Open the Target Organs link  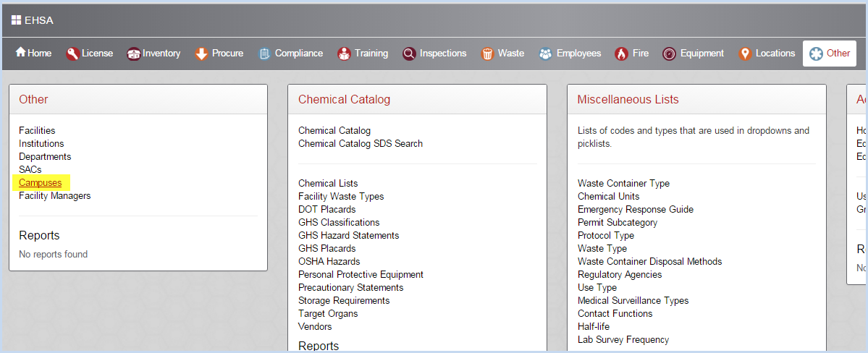point(328,313)
